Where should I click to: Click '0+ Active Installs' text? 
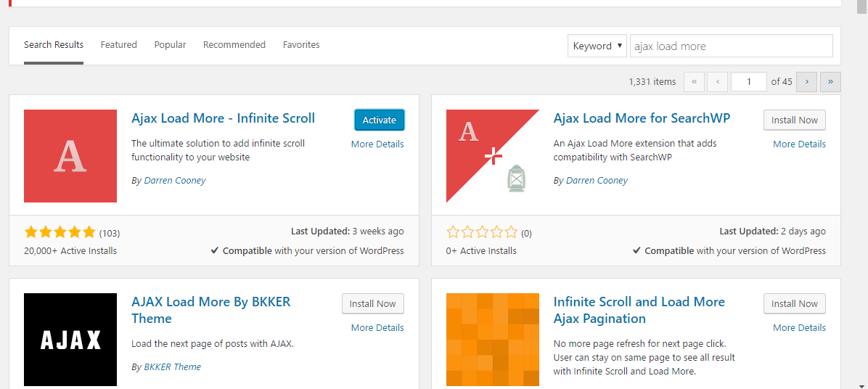481,250
